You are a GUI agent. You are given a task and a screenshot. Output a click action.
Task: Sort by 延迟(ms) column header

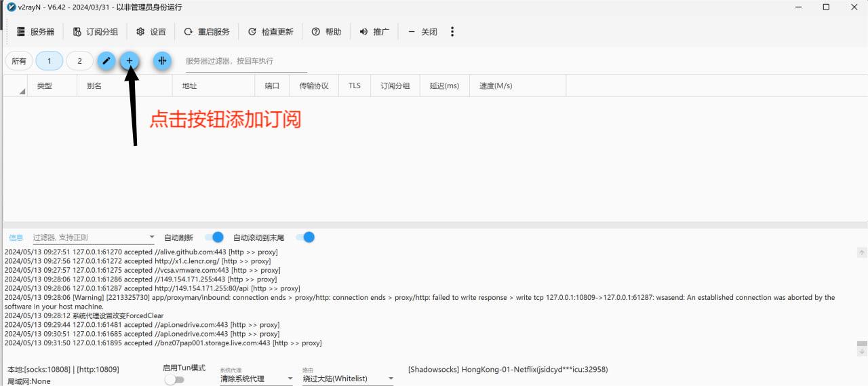pos(444,86)
